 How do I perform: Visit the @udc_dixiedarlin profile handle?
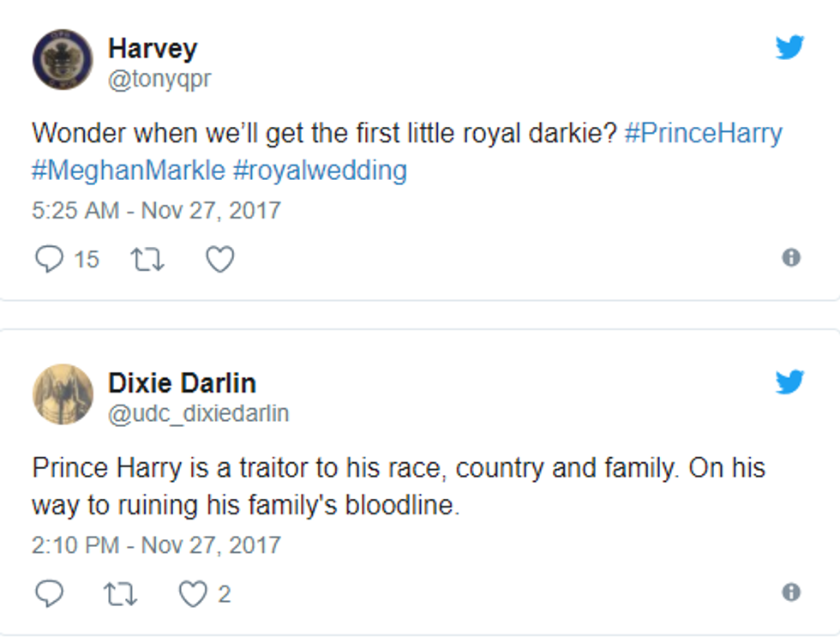[x=199, y=413]
